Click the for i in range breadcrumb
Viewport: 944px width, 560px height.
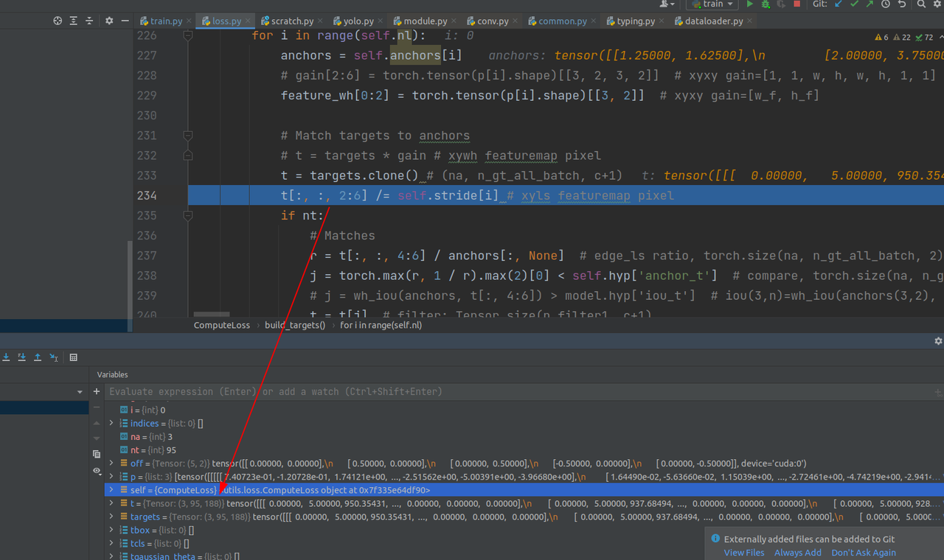point(381,325)
